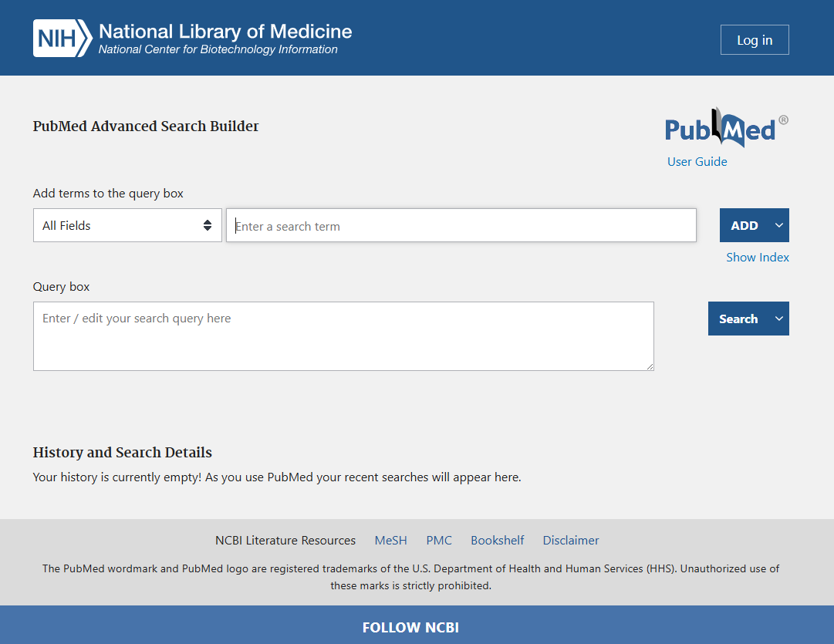Expand the Search button chevron options
The width and height of the screenshot is (834, 644).
779,319
